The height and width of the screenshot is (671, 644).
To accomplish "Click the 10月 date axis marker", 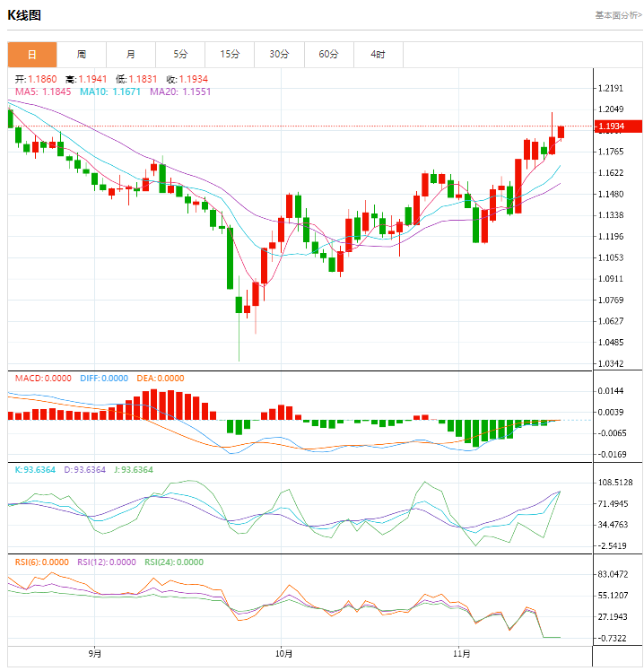I will click(x=283, y=654).
